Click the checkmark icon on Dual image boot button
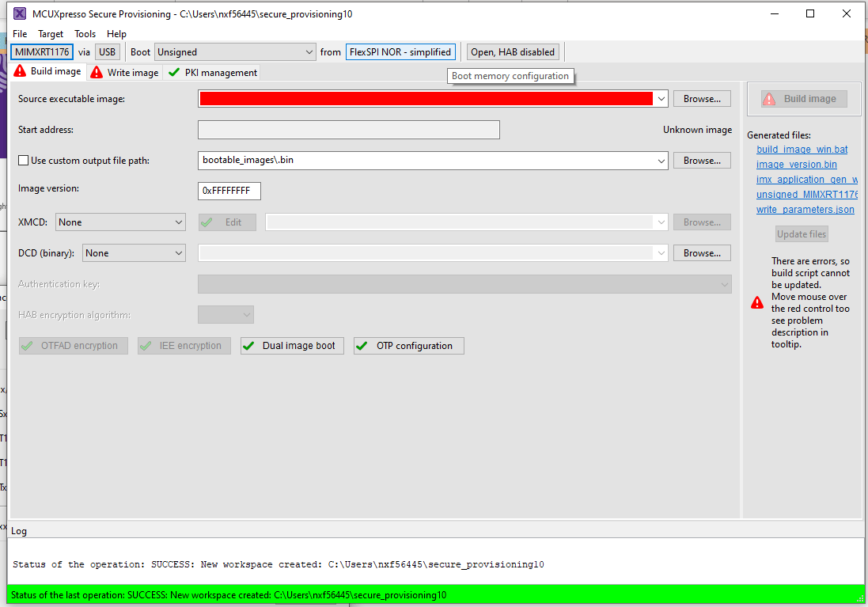 click(x=249, y=345)
